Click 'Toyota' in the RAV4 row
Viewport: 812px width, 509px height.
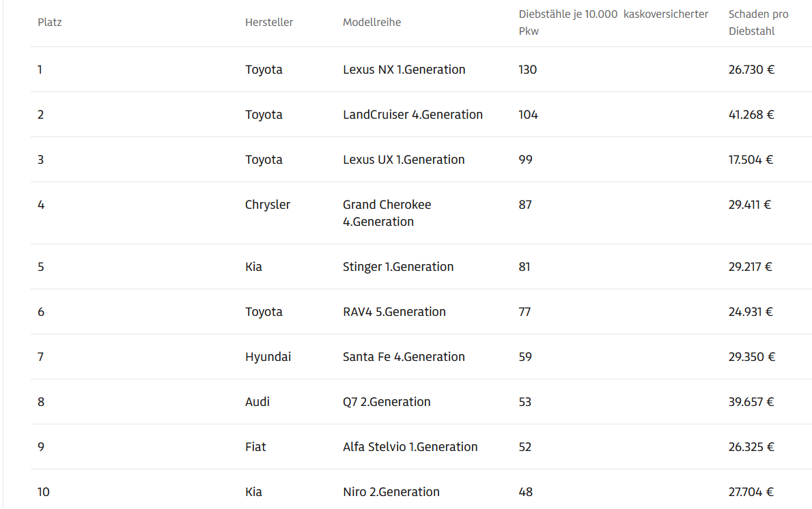pyautogui.click(x=264, y=311)
